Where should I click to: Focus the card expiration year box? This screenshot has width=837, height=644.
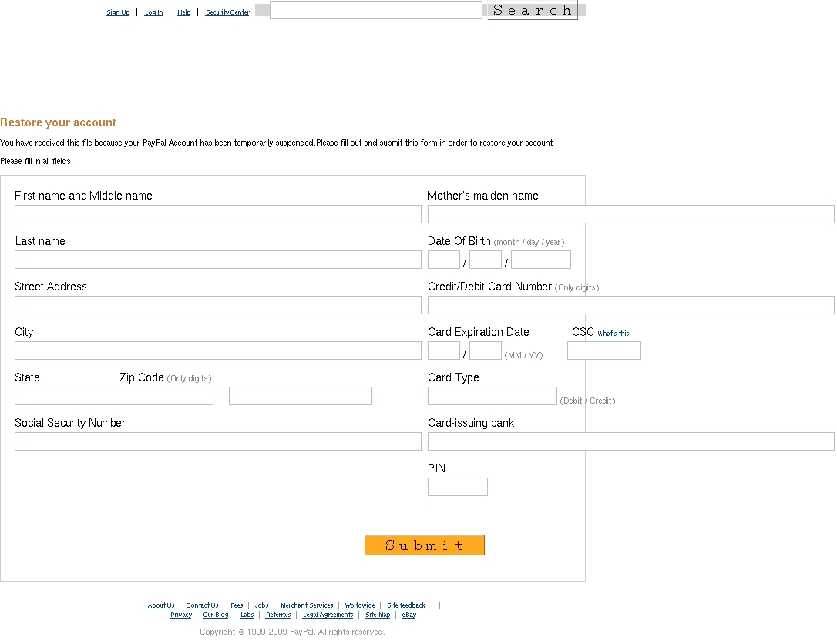tap(486, 351)
